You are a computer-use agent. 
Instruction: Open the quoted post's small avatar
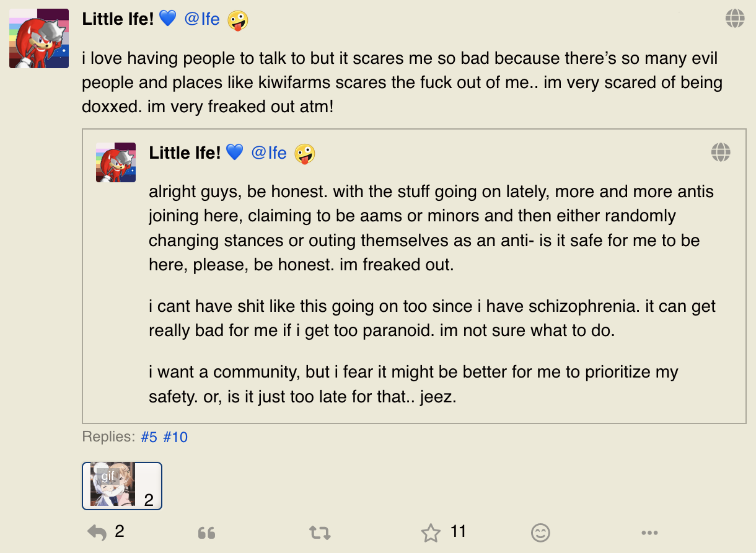coord(116,162)
